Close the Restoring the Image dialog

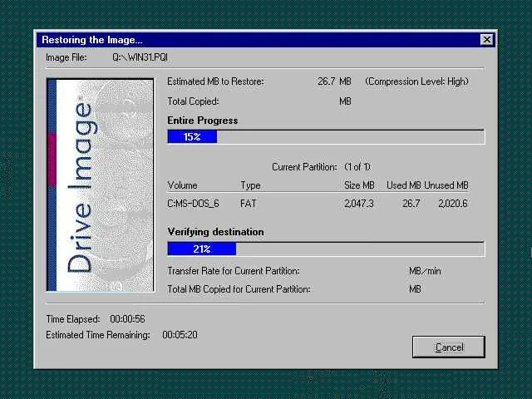point(487,40)
